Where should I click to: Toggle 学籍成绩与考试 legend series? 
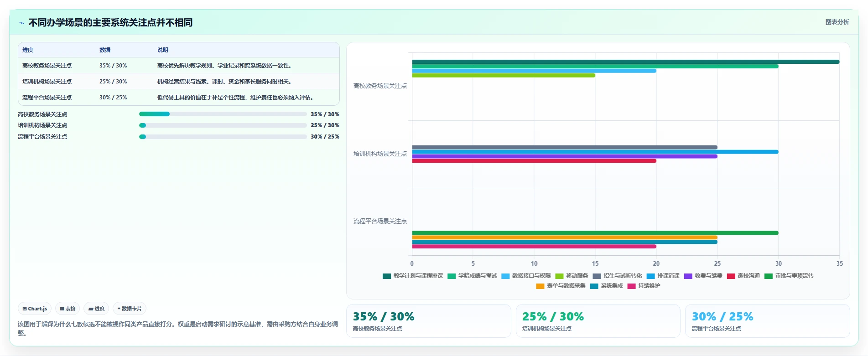tap(472, 276)
